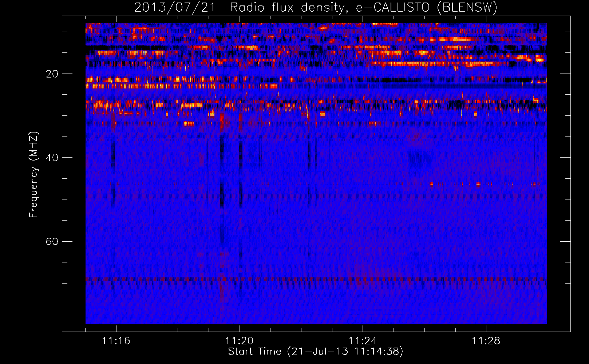Click the 40 frequency tick label
This screenshot has height=364, width=589.
[52, 158]
